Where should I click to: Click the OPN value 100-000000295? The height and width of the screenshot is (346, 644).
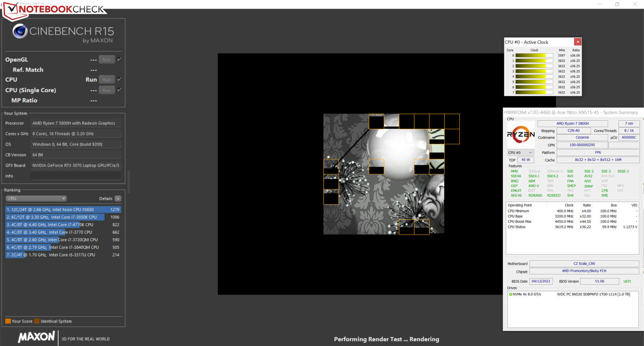coord(582,145)
